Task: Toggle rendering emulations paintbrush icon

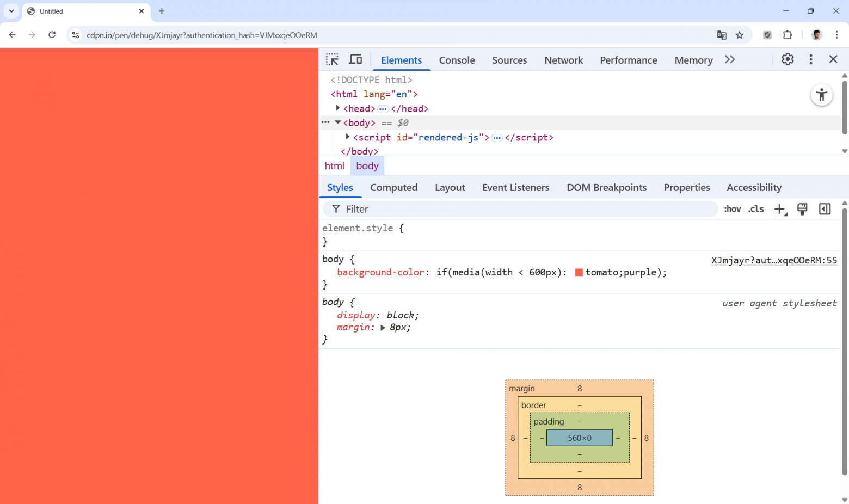Action: (802, 209)
